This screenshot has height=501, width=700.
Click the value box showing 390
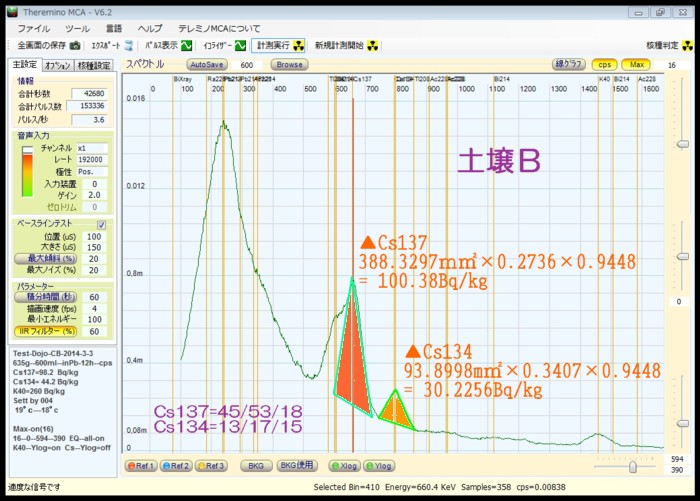click(677, 470)
